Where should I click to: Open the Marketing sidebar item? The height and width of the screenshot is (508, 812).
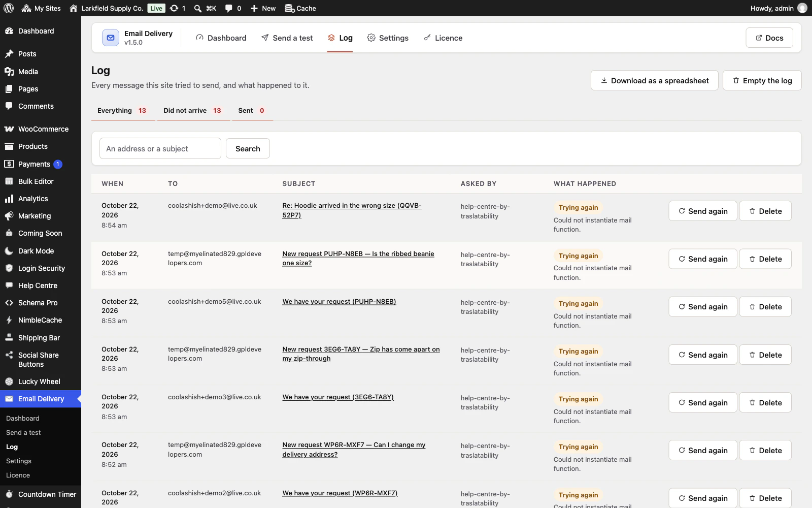[x=41, y=216]
